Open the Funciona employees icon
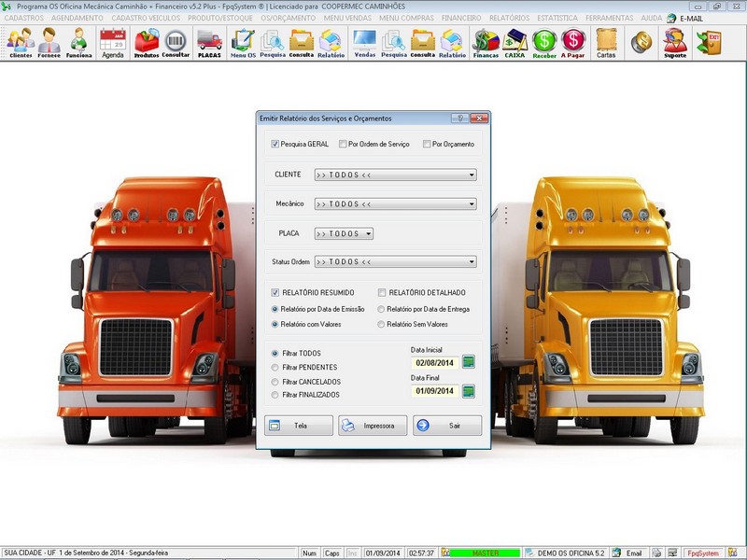The width and height of the screenshot is (747, 560). point(78,43)
